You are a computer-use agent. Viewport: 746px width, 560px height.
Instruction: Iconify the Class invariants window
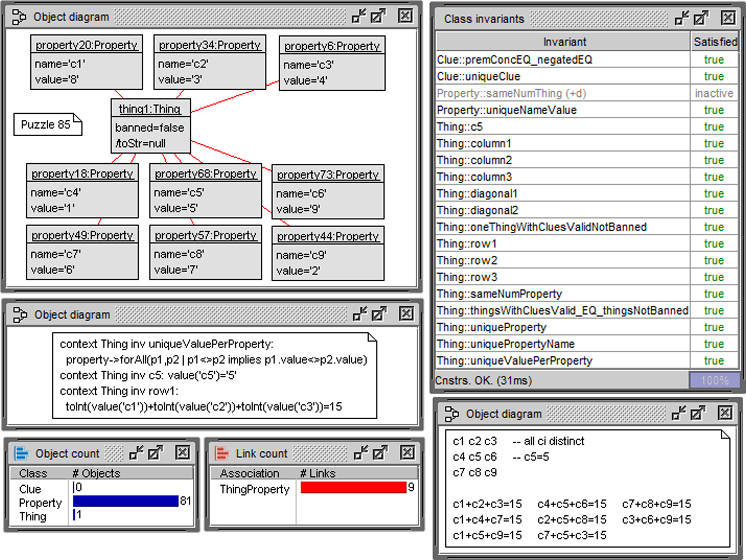tap(682, 18)
